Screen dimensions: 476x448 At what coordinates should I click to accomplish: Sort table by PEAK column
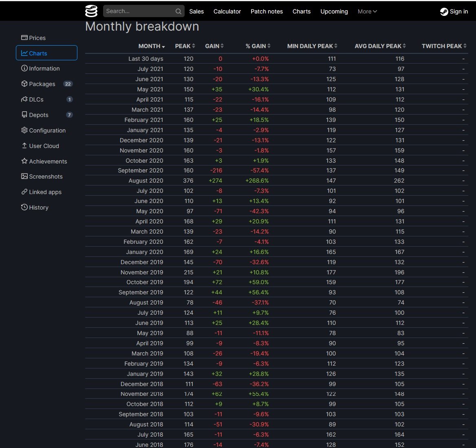click(x=185, y=46)
